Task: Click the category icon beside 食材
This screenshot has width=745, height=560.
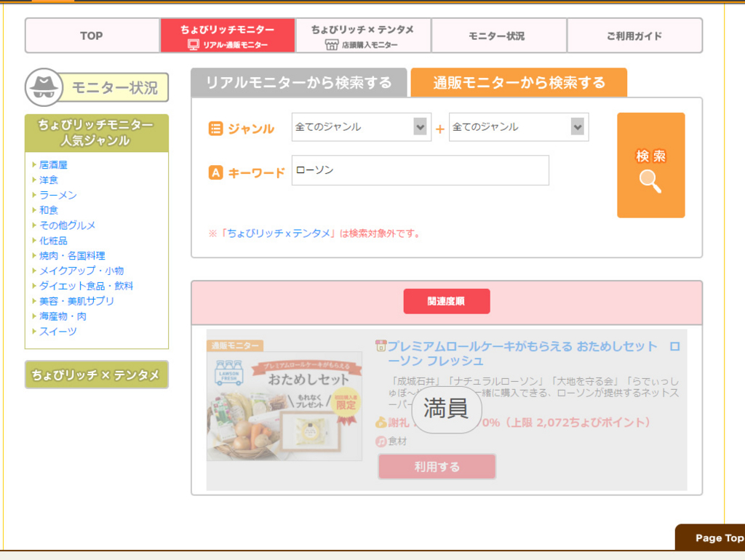Action: 381,441
